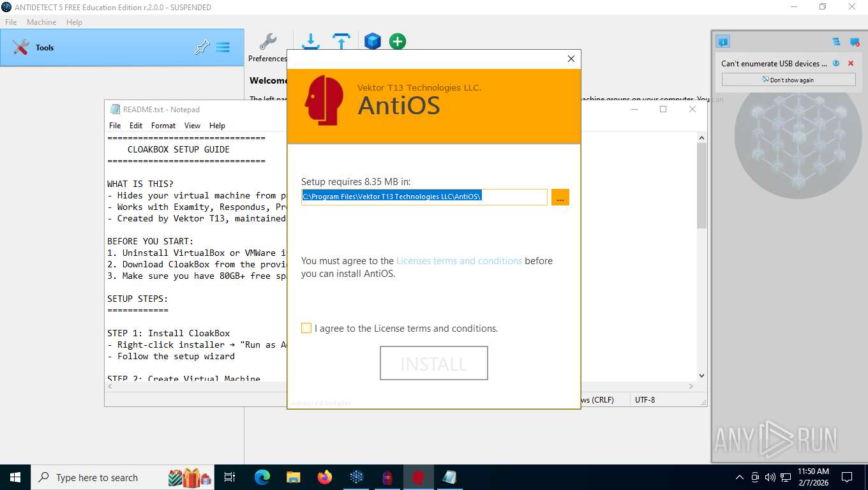The width and height of the screenshot is (868, 490).
Task: Click the blue cube New machine icon
Action: (x=373, y=41)
